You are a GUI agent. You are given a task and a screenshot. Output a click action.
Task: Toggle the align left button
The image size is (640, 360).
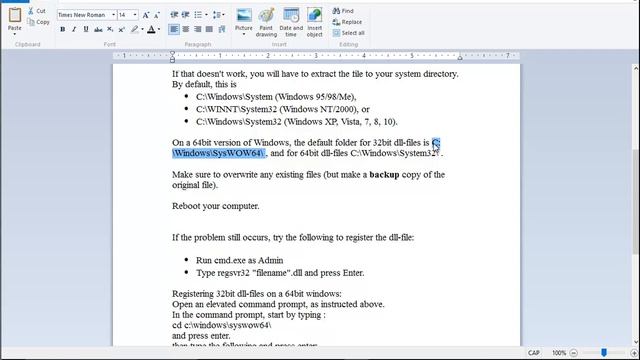174,29
